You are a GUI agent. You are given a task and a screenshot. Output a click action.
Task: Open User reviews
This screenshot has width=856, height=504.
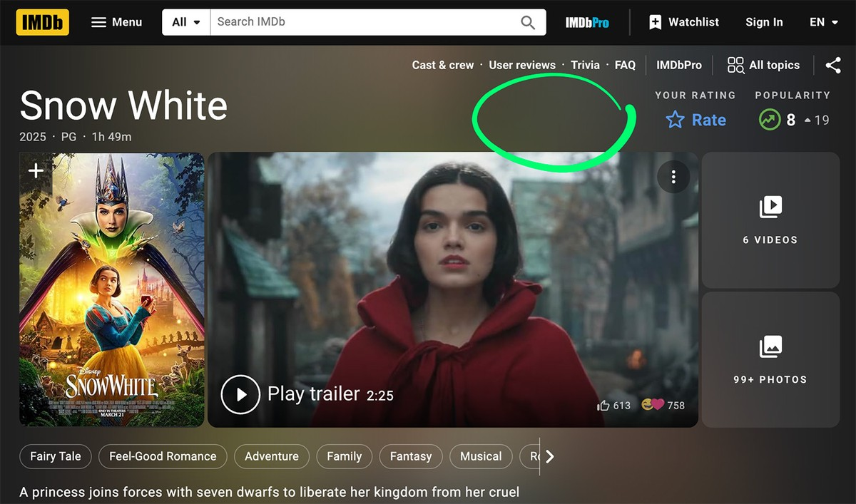[522, 65]
